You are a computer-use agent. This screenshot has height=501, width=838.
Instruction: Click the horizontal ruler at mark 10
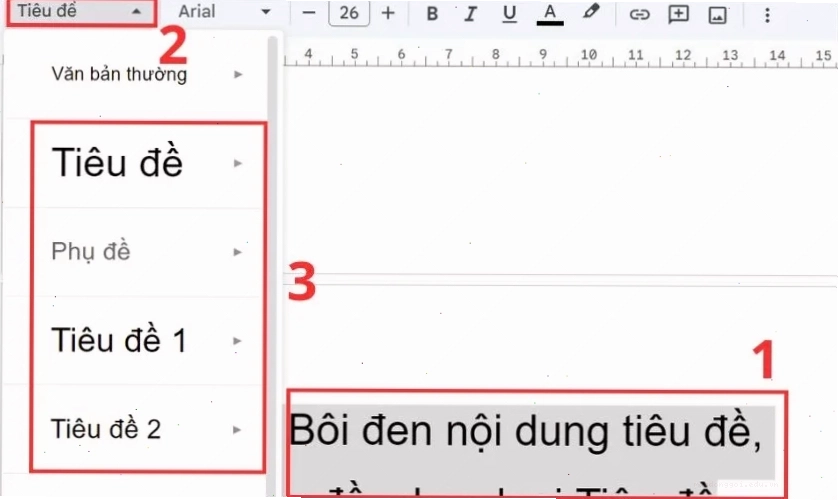tap(588, 56)
